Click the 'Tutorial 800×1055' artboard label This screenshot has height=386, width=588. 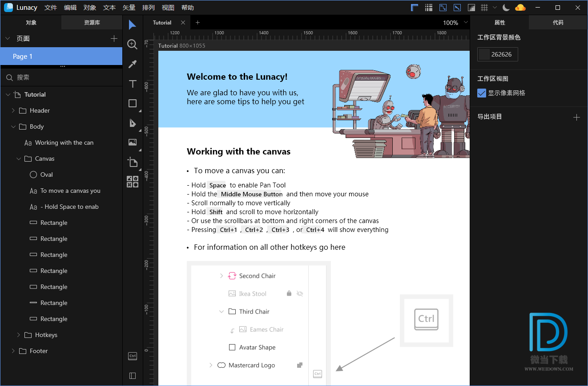coord(181,45)
